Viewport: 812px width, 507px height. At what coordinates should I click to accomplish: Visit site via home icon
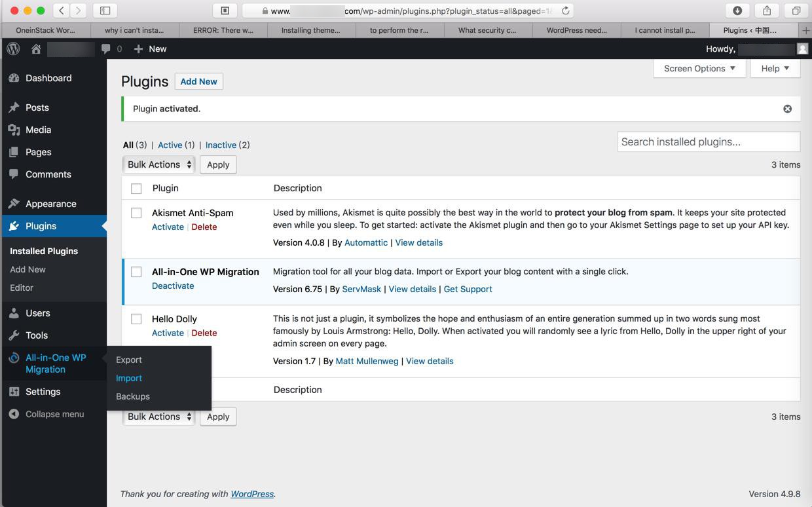click(36, 48)
